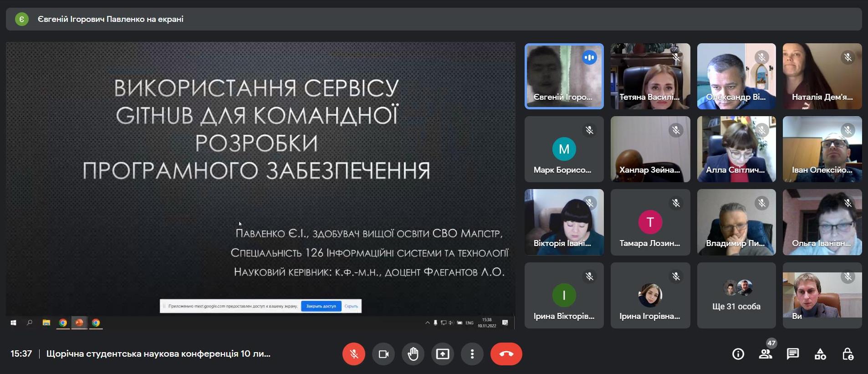The image size is (868, 374).
Task: Click PowerPoint icon in shared taskbar
Action: 79,323
